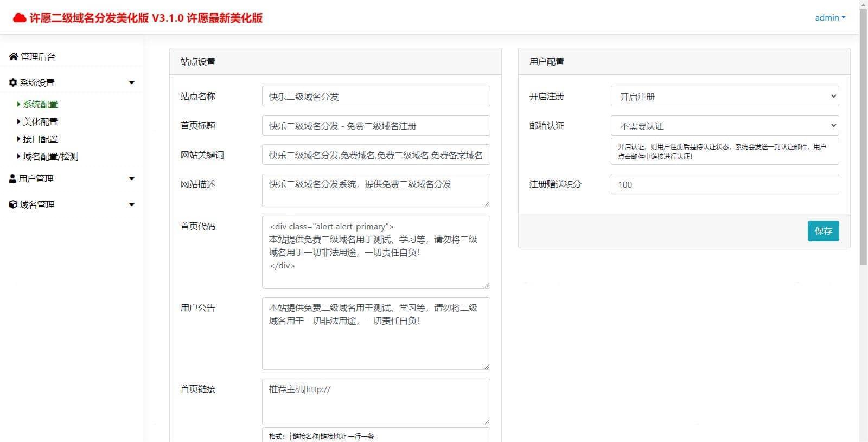The height and width of the screenshot is (442, 868).
Task: Click the 首页代码 textarea resize handle
Action: point(487,285)
